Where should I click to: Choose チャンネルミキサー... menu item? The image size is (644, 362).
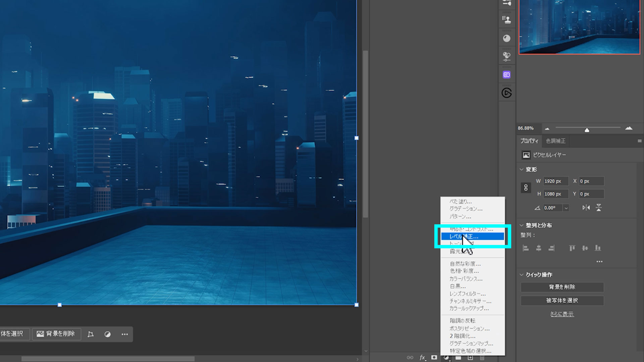[x=472, y=301]
